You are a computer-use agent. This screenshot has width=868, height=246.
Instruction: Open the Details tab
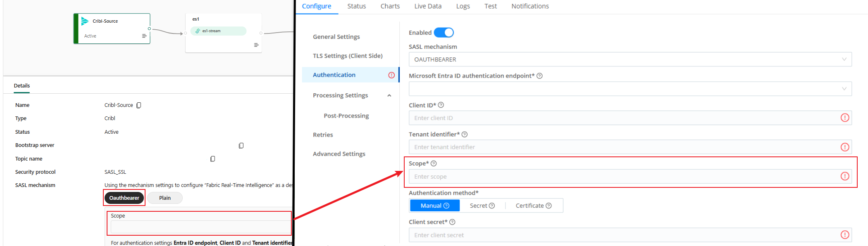(x=22, y=86)
